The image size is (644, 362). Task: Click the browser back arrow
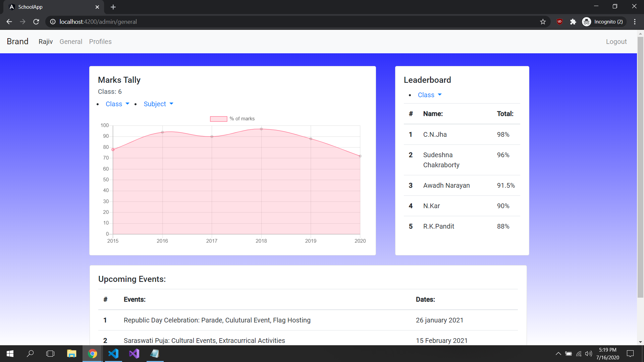[x=9, y=21]
